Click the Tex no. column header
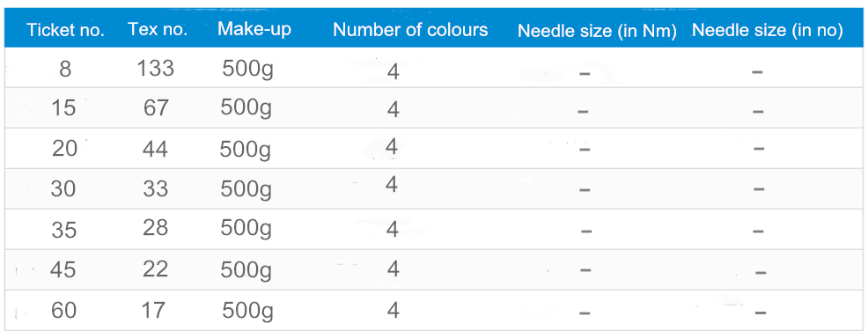The height and width of the screenshot is (331, 868). coord(158,29)
